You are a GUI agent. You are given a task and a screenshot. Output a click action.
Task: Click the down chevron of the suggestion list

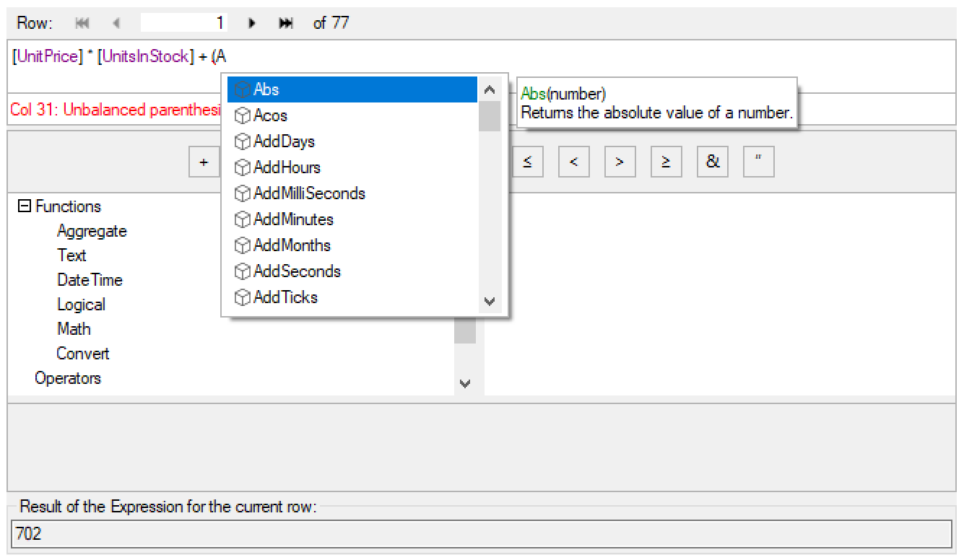point(490,301)
